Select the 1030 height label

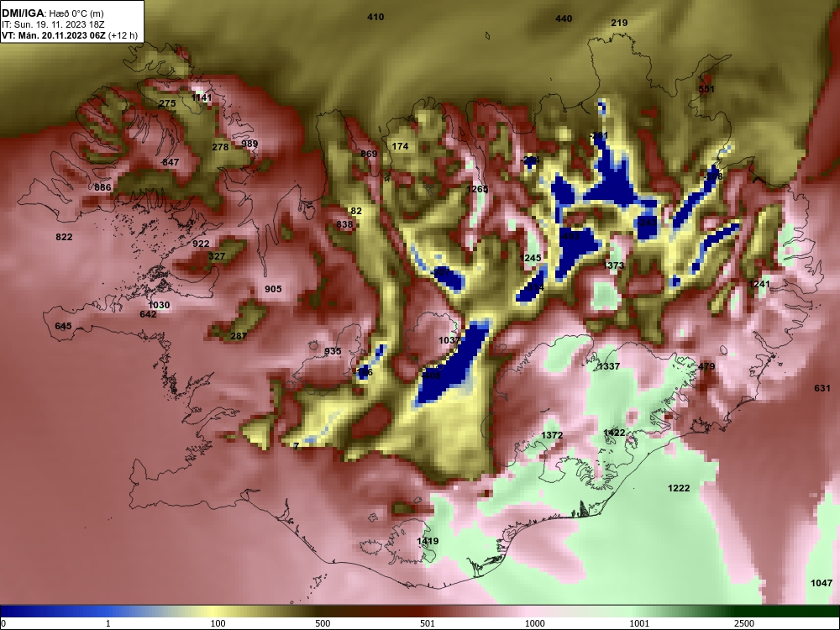pos(159,306)
